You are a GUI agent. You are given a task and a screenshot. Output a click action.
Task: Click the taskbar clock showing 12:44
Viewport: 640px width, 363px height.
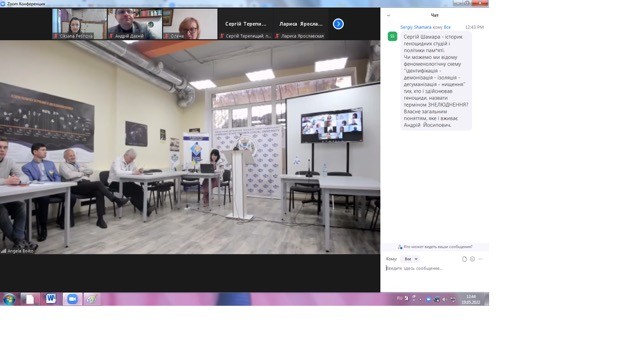tap(471, 299)
